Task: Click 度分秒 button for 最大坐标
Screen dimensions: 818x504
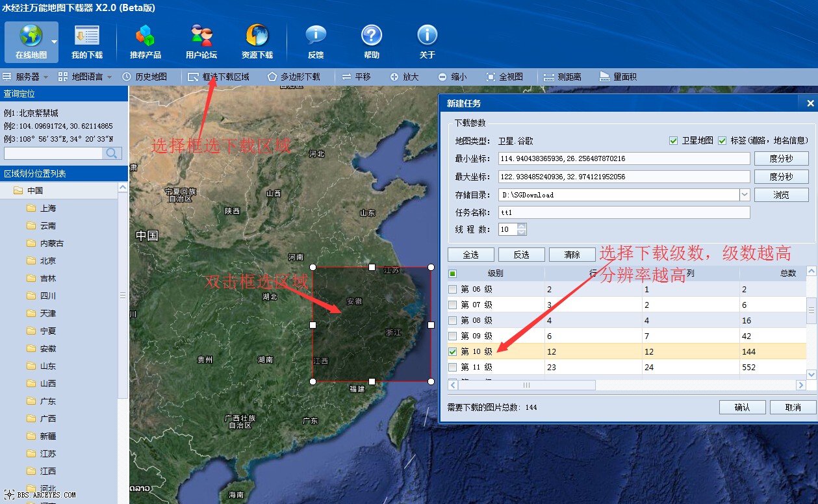Action: 781,177
